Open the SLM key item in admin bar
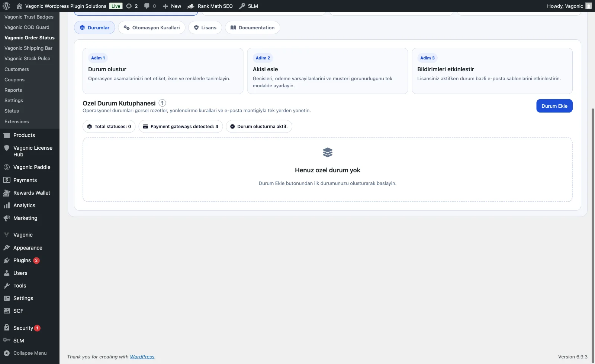This screenshot has width=595, height=364. click(x=248, y=6)
